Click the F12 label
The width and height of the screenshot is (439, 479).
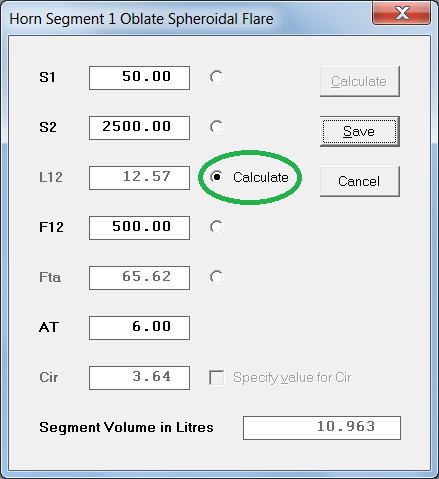point(51,227)
